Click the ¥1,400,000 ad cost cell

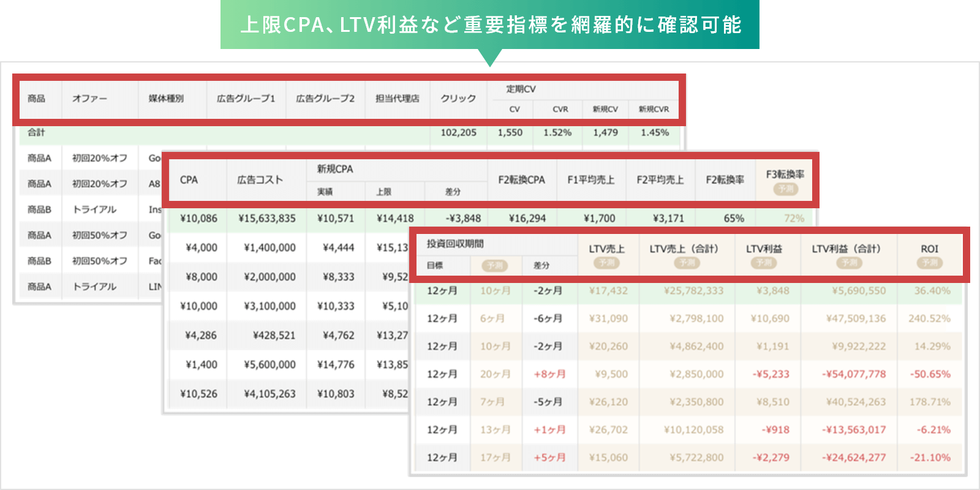[x=269, y=247]
